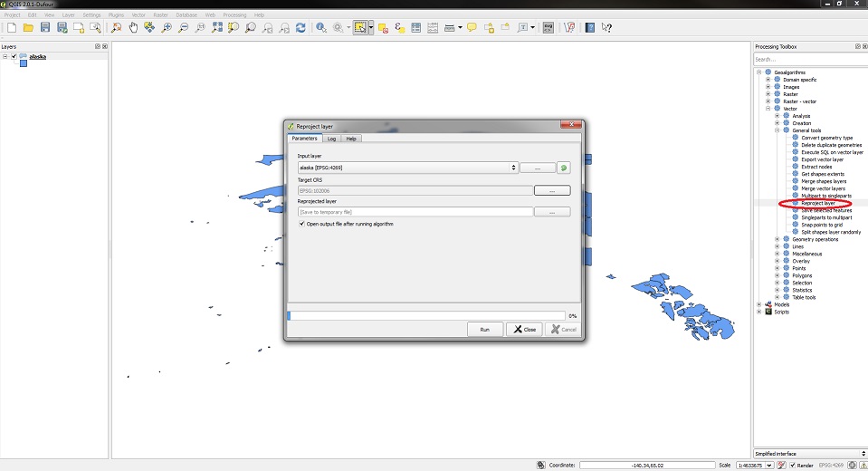Select the Zoom Out magnifier tool

click(x=183, y=27)
